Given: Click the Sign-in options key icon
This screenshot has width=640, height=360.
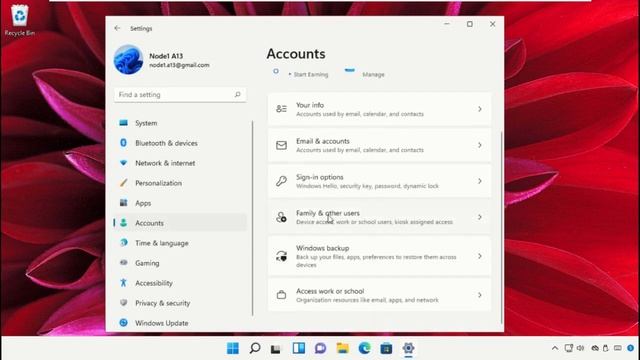Looking at the screenshot, I should tap(281, 181).
